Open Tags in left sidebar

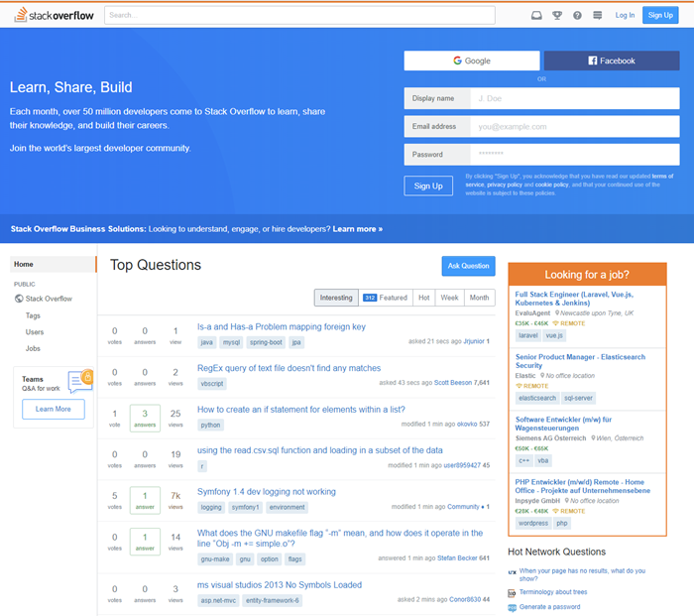pyautogui.click(x=33, y=315)
